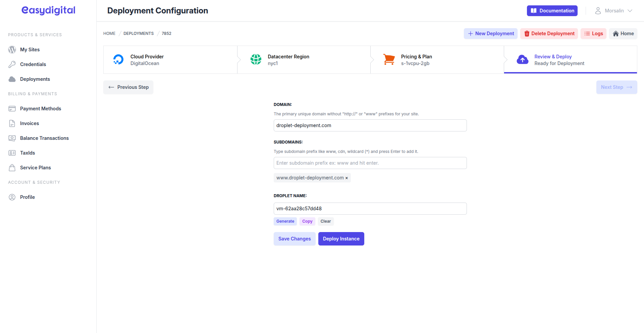The width and height of the screenshot is (644, 333).
Task: Go to the Pricing & Plan step
Action: [x=437, y=60]
